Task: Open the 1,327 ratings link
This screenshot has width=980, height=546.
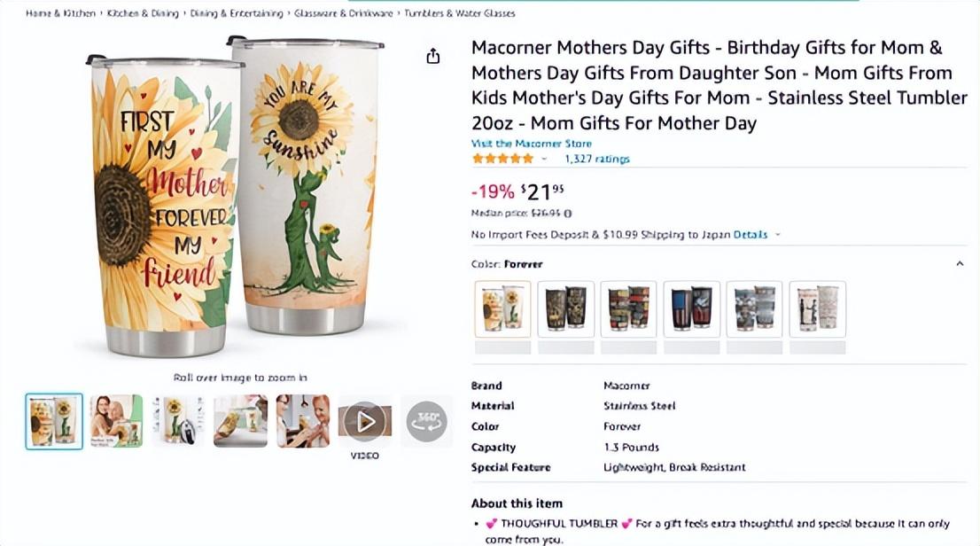Action: click(596, 160)
